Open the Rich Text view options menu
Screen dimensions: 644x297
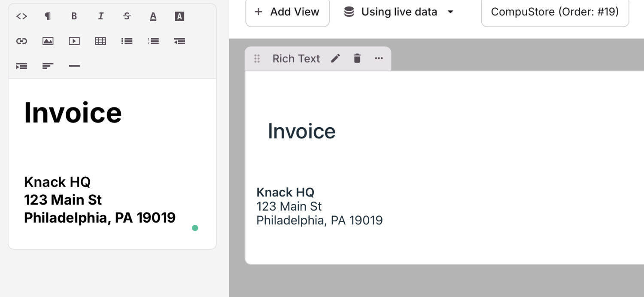click(x=378, y=58)
